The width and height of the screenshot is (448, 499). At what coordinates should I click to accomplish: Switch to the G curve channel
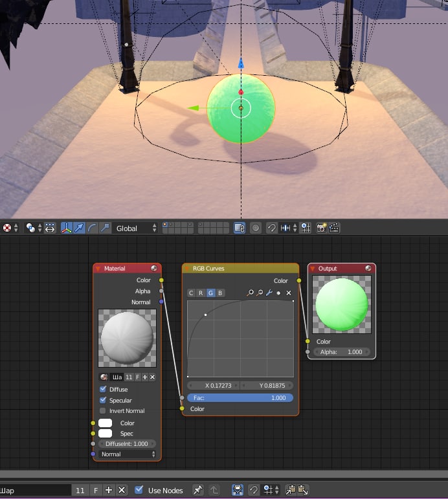point(210,293)
